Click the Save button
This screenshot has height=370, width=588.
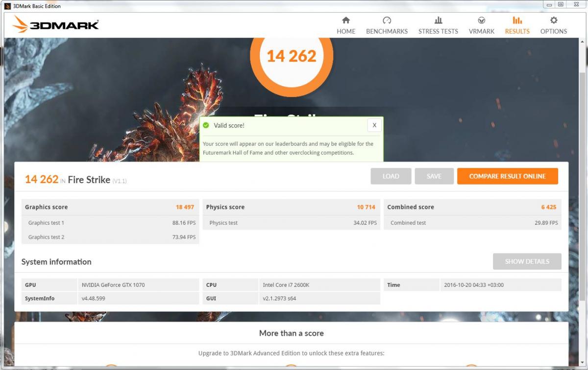434,176
